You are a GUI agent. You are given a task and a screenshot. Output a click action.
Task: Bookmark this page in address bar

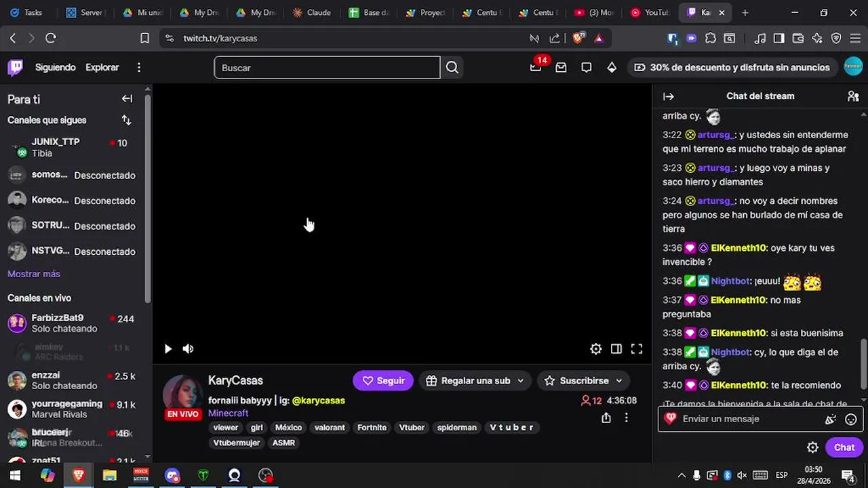[144, 39]
